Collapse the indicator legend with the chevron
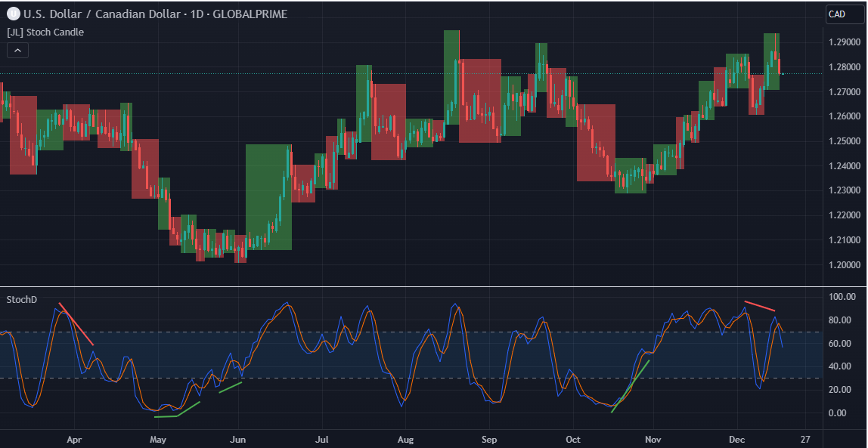Screen dimensions: 868x448 coord(18,51)
